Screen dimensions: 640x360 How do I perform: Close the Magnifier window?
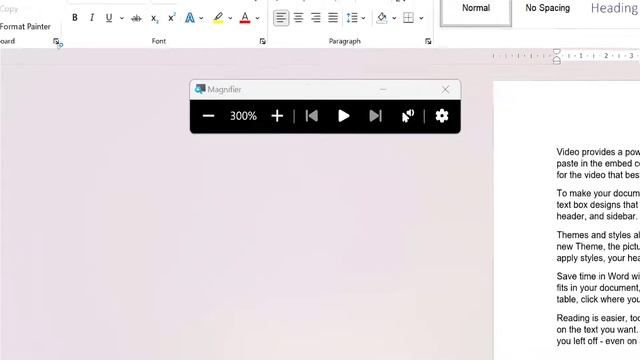pos(445,89)
